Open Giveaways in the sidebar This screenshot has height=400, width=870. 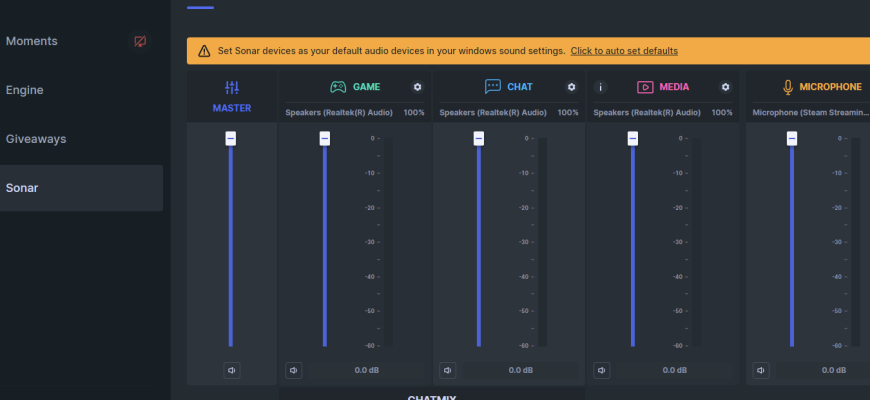pos(36,139)
